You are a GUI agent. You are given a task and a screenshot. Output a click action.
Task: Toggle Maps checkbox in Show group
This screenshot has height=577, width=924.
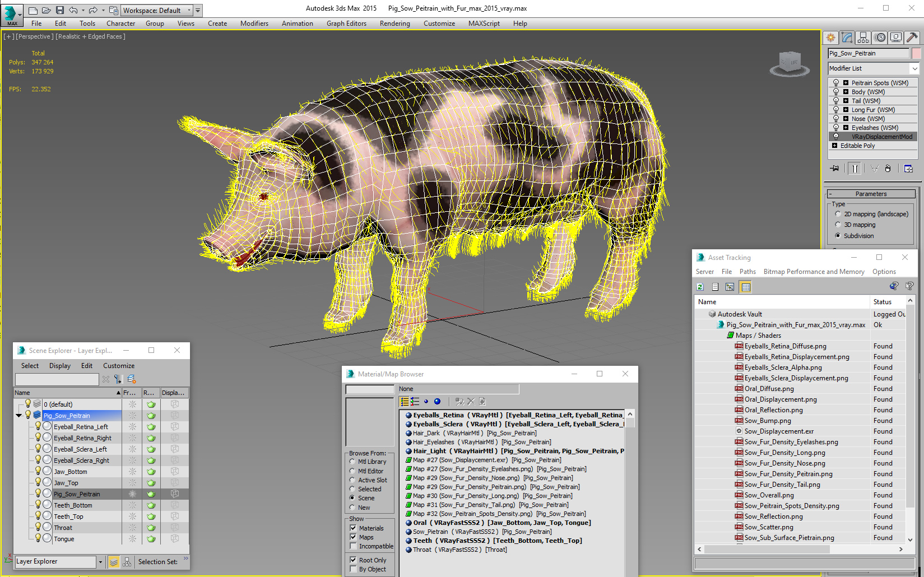pos(353,537)
